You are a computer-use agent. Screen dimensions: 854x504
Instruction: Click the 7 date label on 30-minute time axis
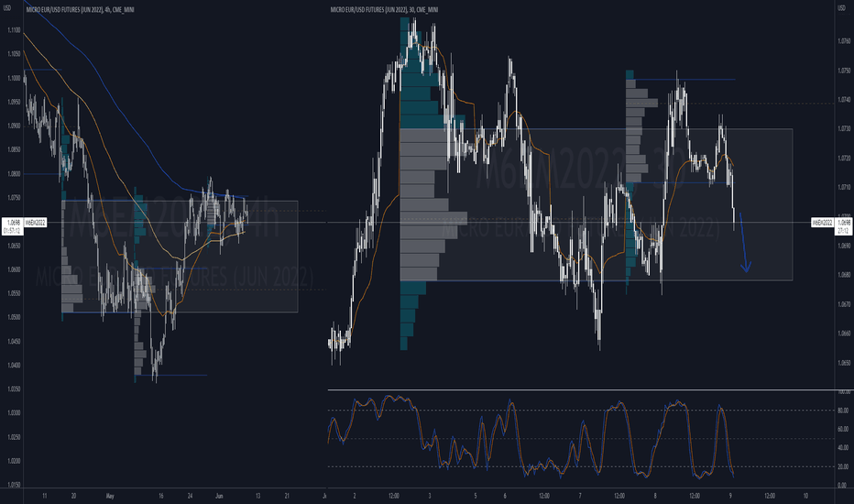[x=580, y=496]
